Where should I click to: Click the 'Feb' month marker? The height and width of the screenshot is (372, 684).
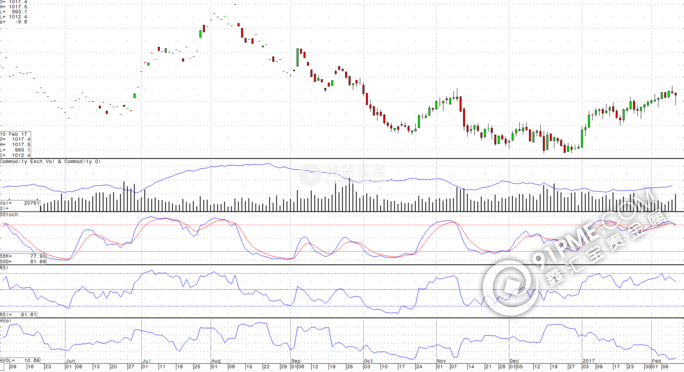[657, 362]
